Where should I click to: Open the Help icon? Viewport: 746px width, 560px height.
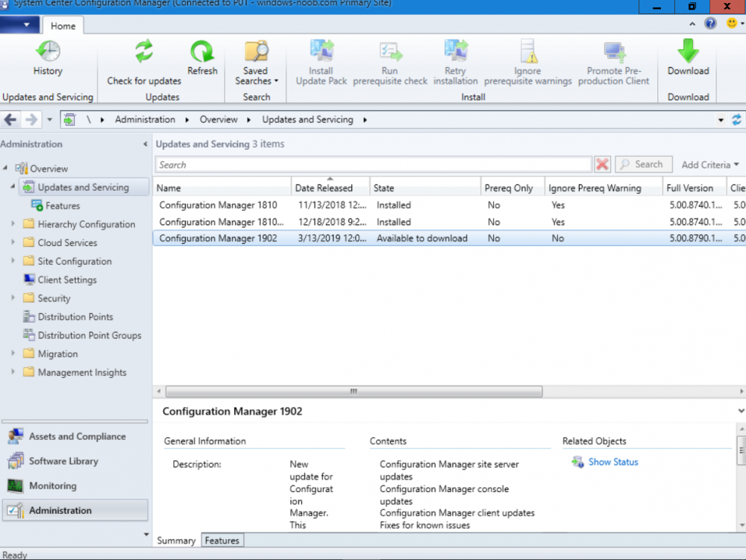pyautogui.click(x=710, y=23)
